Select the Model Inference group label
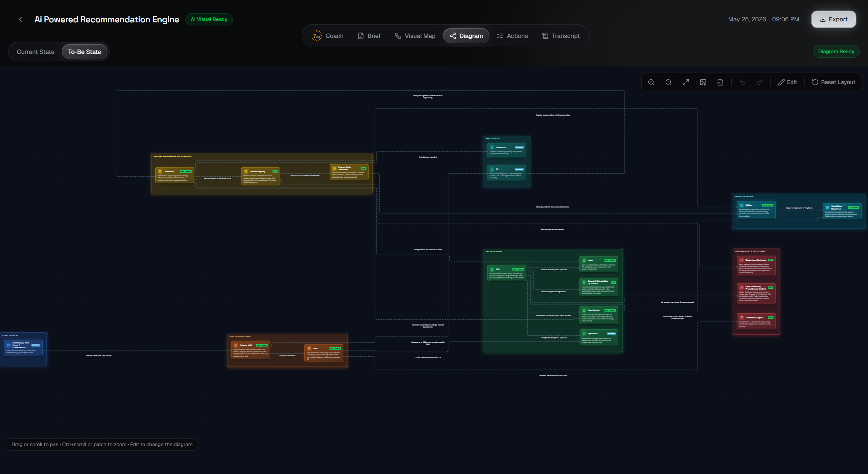 coord(744,197)
